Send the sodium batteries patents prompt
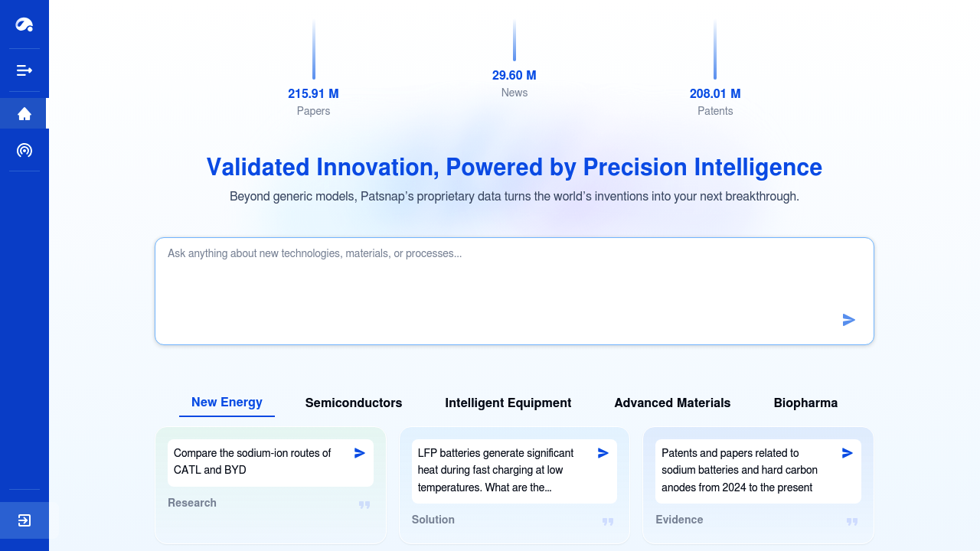Viewport: 980px width, 551px height. 848,453
